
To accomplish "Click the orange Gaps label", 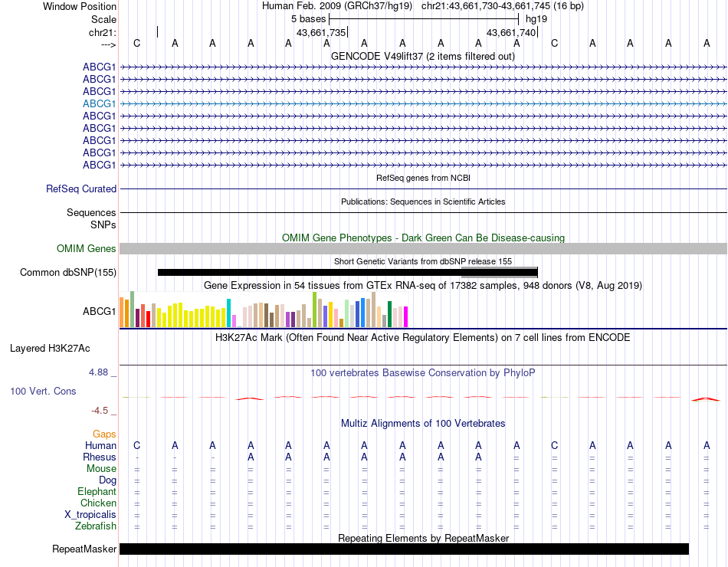I will click(104, 434).
